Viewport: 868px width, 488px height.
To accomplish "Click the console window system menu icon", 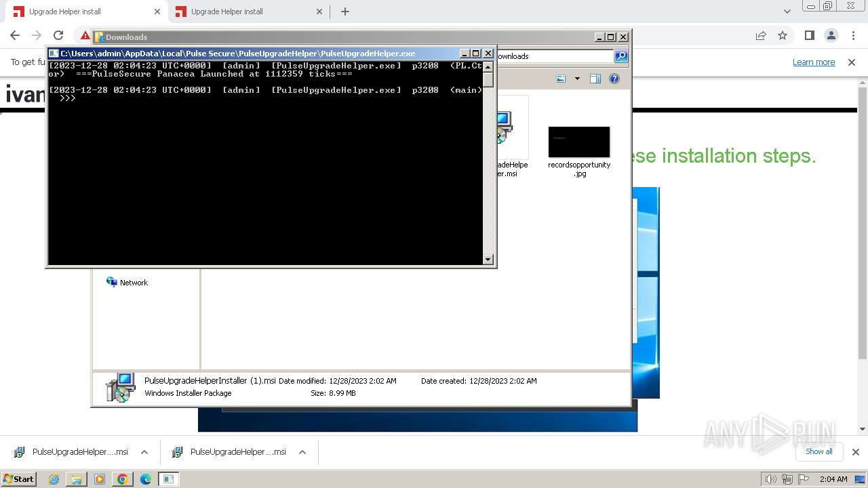I will click(54, 54).
